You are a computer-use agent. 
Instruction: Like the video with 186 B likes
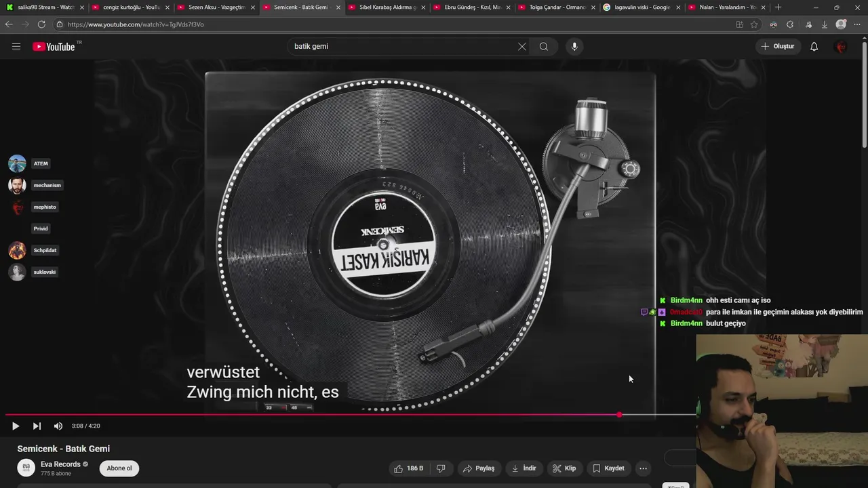pyautogui.click(x=409, y=468)
